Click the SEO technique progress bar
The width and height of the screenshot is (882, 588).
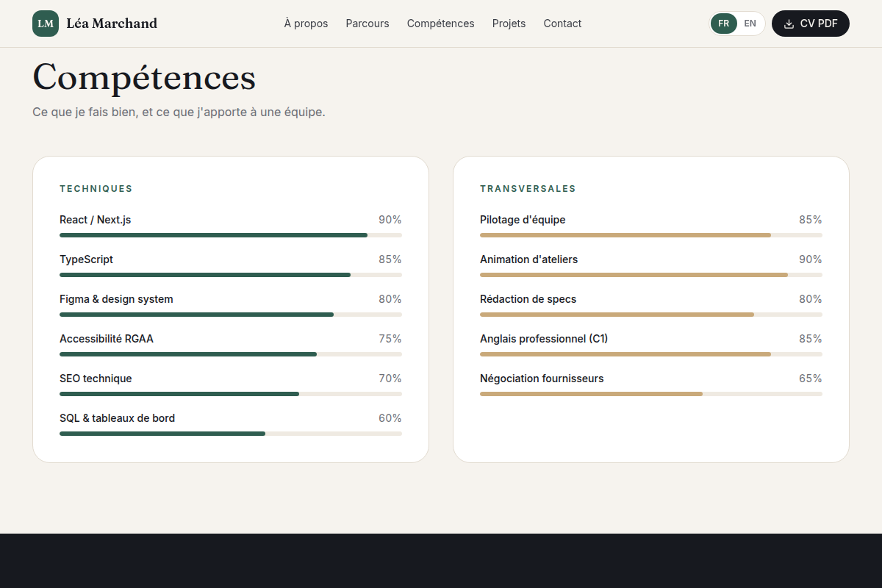pos(231,394)
